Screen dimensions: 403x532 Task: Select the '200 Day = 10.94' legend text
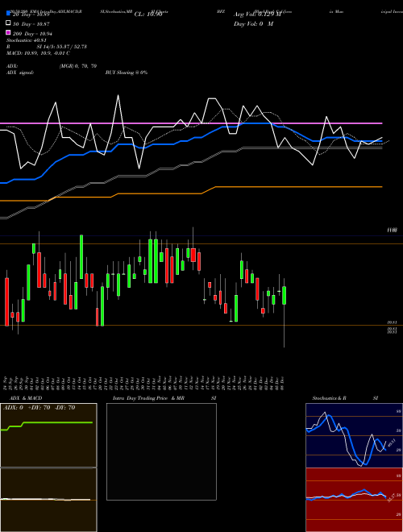coord(32,34)
